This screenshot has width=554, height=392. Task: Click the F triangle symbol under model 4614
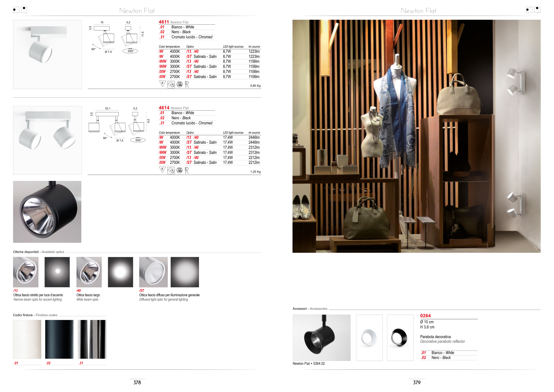pos(162,170)
